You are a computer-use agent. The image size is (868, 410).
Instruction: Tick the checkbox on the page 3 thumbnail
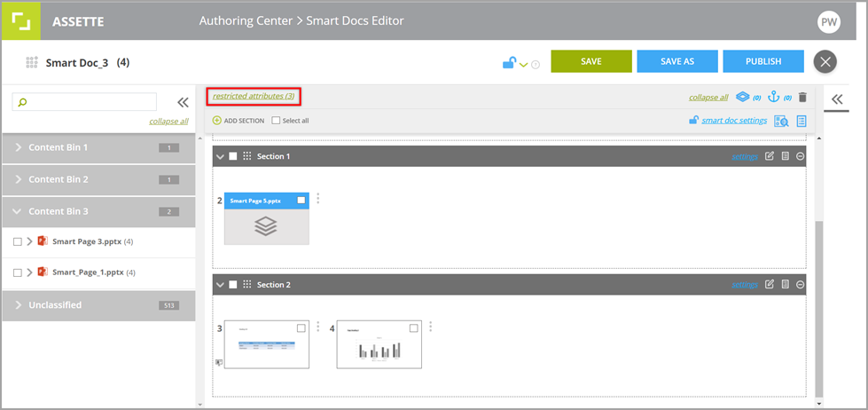coord(301,328)
